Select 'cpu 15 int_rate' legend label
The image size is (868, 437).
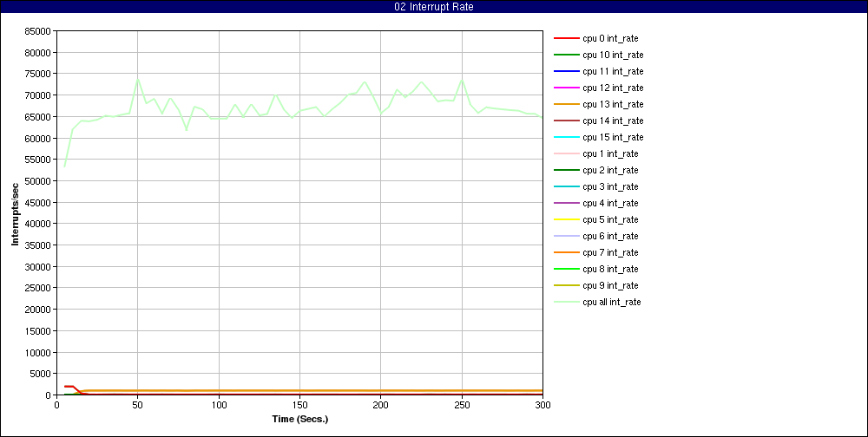coord(613,137)
